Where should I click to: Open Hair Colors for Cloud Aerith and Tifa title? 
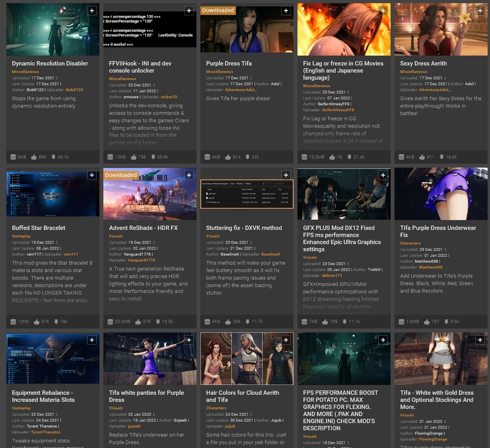[x=243, y=396]
